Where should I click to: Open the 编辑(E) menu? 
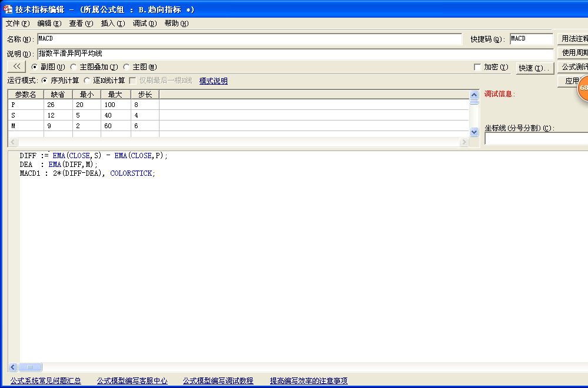pyautogui.click(x=49, y=24)
